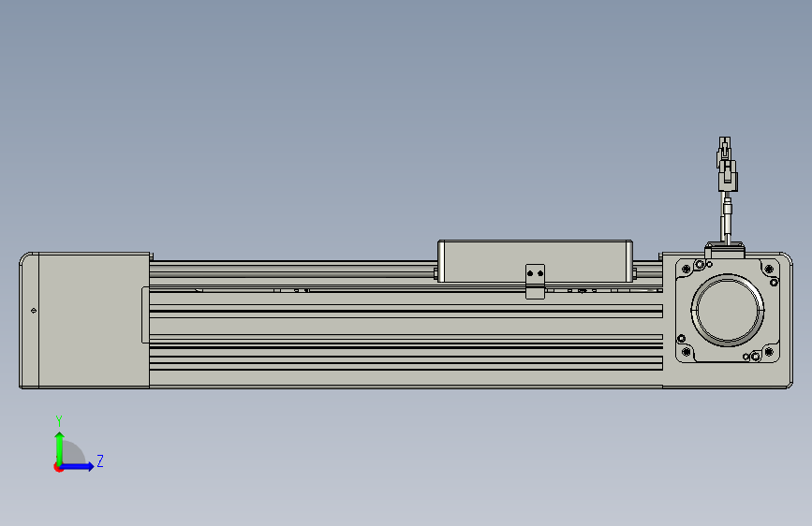
Task: Click the small diamond mark on left end cap
Action: [34, 311]
